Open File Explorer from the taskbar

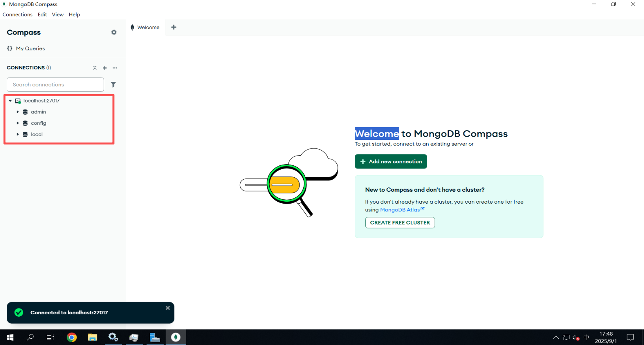coord(92,337)
